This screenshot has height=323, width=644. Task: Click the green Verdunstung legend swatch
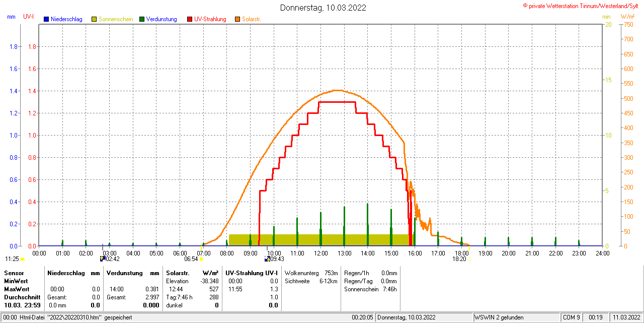coord(142,19)
